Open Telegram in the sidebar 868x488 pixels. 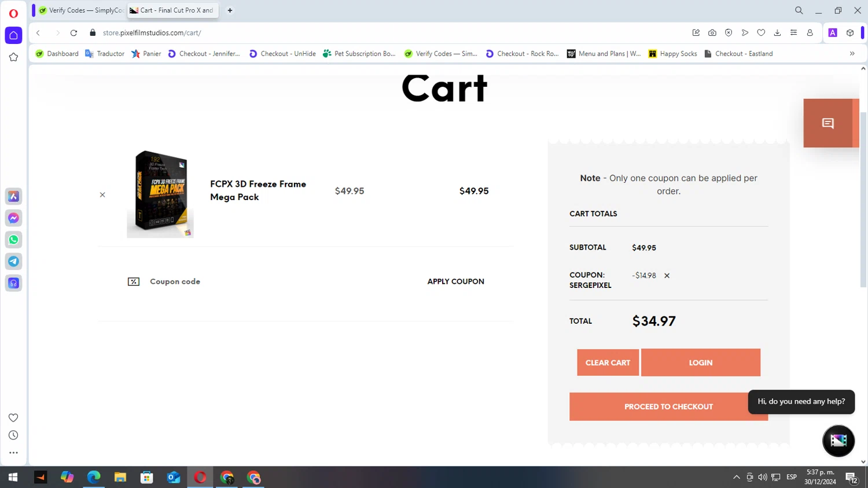tap(13, 261)
